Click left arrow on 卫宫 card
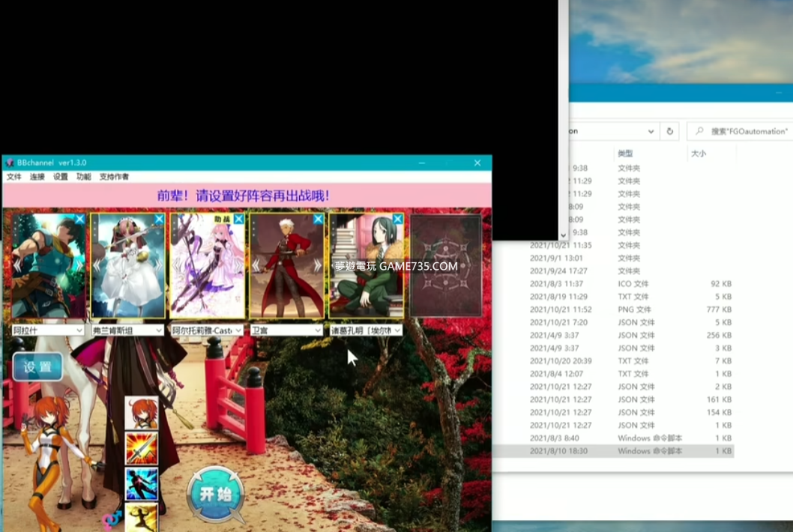The image size is (793, 532). 256,265
